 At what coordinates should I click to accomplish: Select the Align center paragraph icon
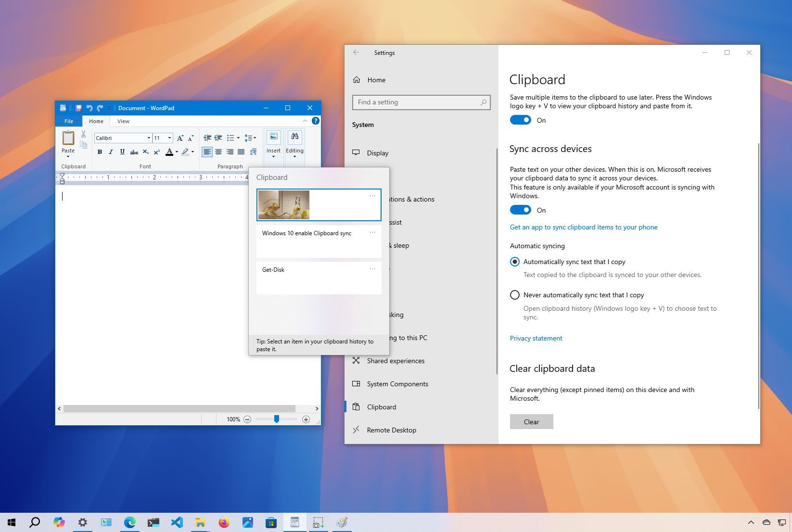[x=219, y=152]
